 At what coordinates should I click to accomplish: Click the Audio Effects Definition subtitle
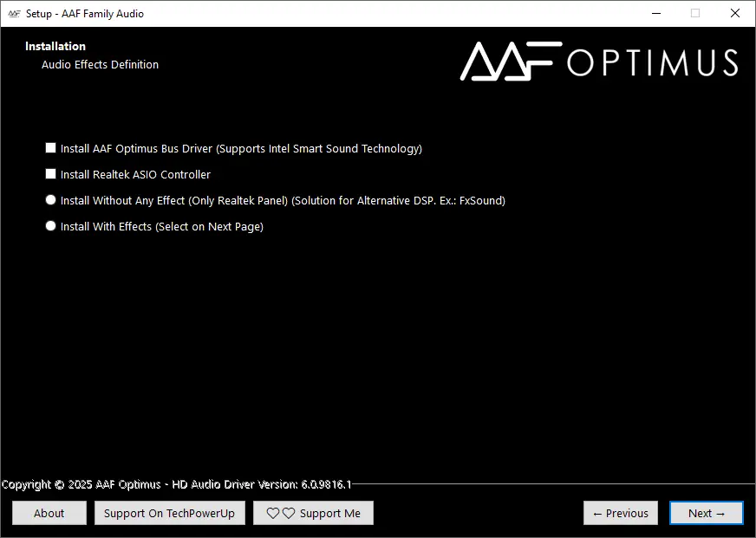(100, 64)
